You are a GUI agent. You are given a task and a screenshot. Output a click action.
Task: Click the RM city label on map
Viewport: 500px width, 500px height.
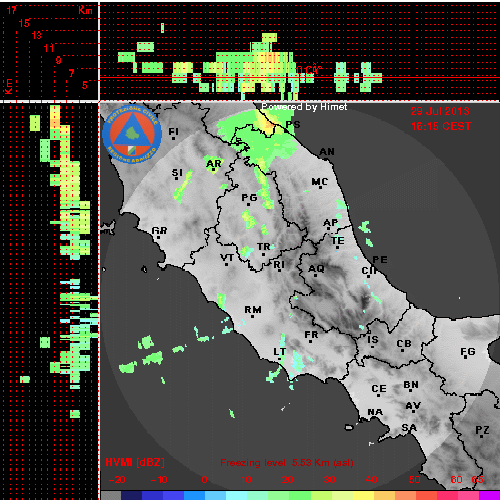click(253, 310)
